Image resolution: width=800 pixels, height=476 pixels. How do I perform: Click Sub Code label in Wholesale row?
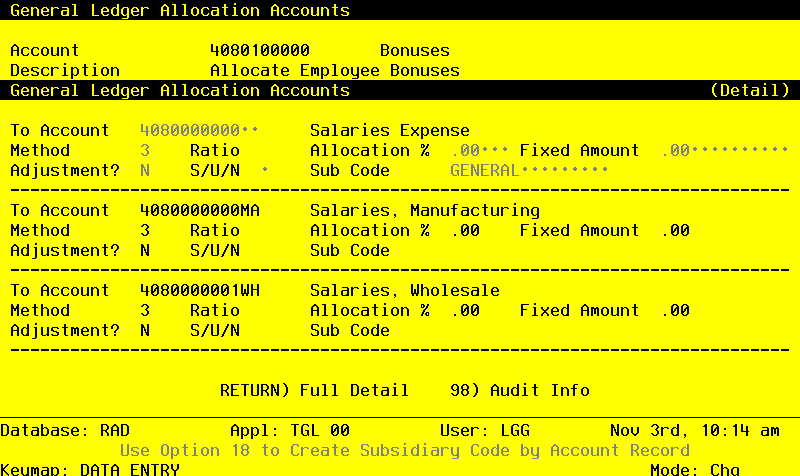pos(349,331)
